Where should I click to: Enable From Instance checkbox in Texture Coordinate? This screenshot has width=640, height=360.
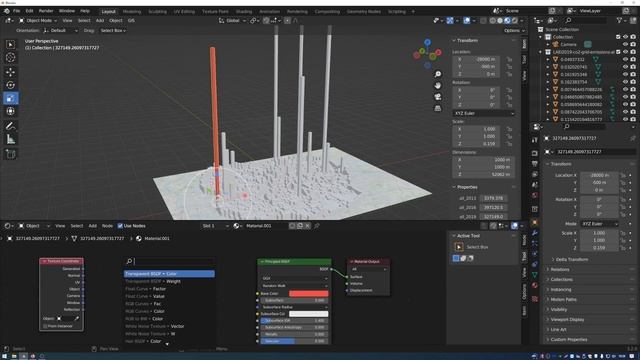point(45,326)
